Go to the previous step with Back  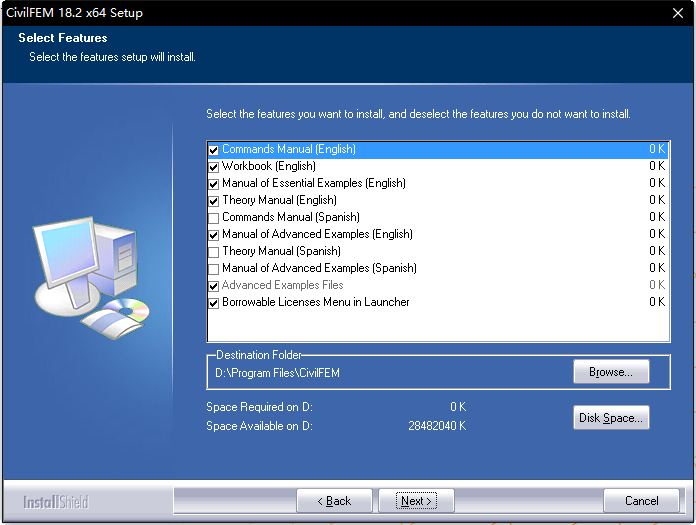(334, 501)
